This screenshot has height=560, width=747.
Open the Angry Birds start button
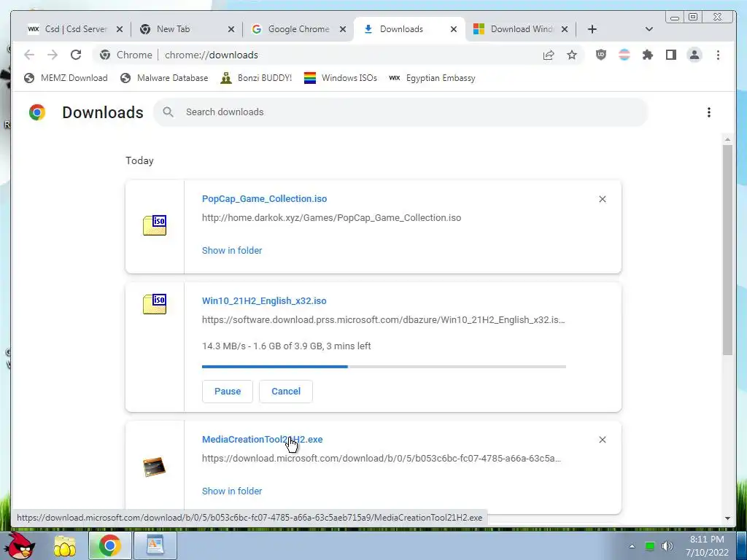(20, 545)
